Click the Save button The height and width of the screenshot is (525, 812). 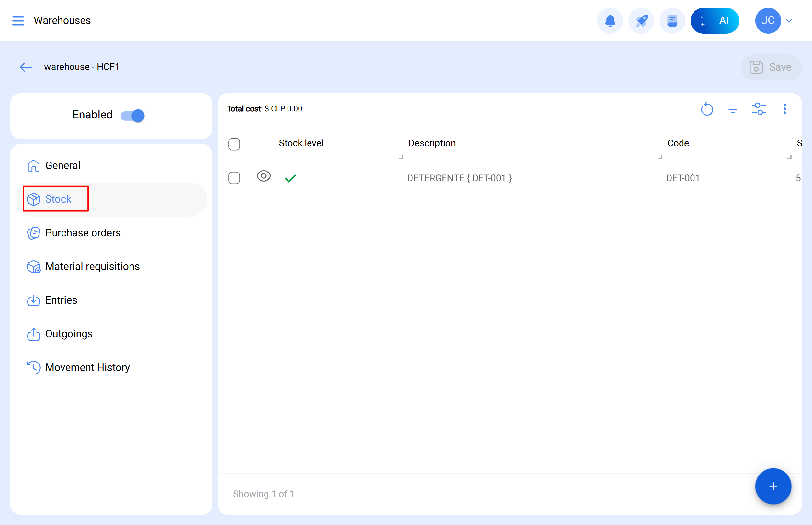click(x=771, y=67)
